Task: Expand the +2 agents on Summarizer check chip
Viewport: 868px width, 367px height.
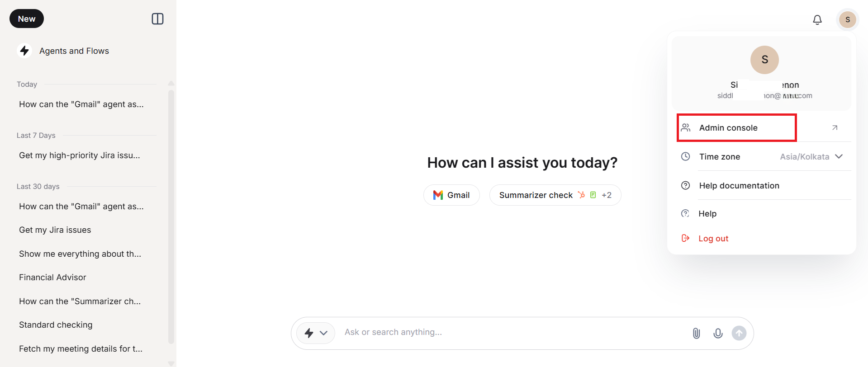Action: [607, 195]
